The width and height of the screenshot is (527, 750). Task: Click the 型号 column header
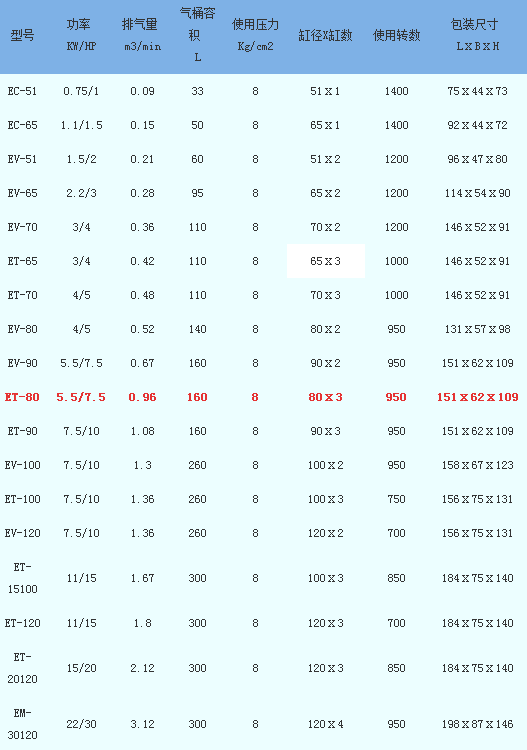coord(22,35)
